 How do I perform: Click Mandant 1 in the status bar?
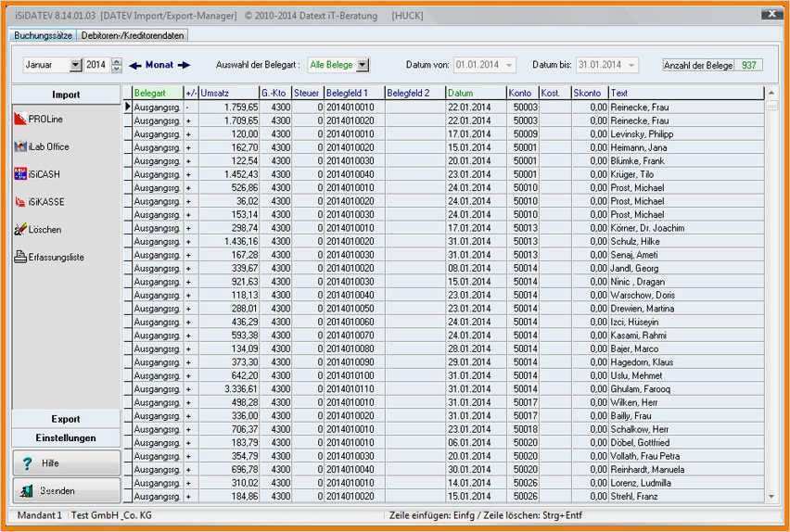[39, 515]
